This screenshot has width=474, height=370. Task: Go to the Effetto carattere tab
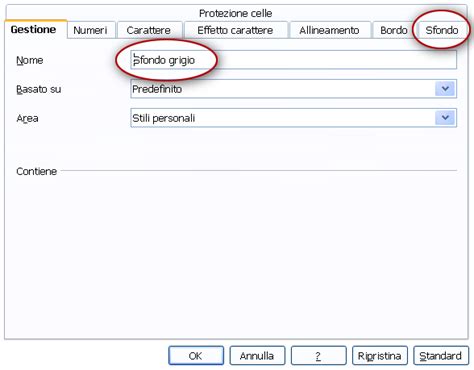tap(235, 30)
